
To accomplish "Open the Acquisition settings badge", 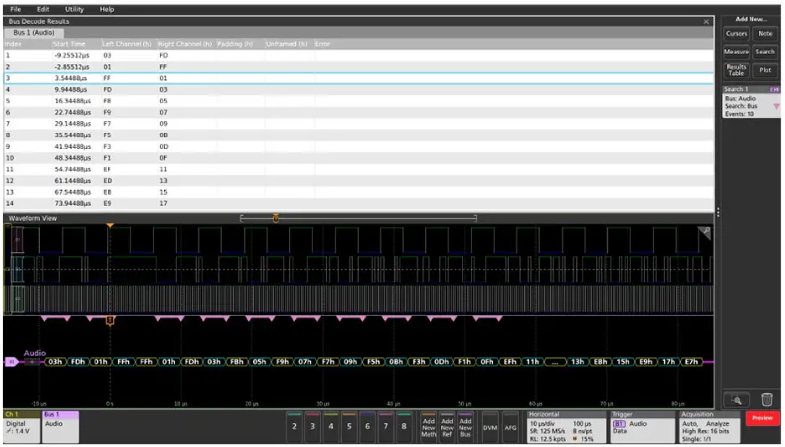I will (x=709, y=427).
